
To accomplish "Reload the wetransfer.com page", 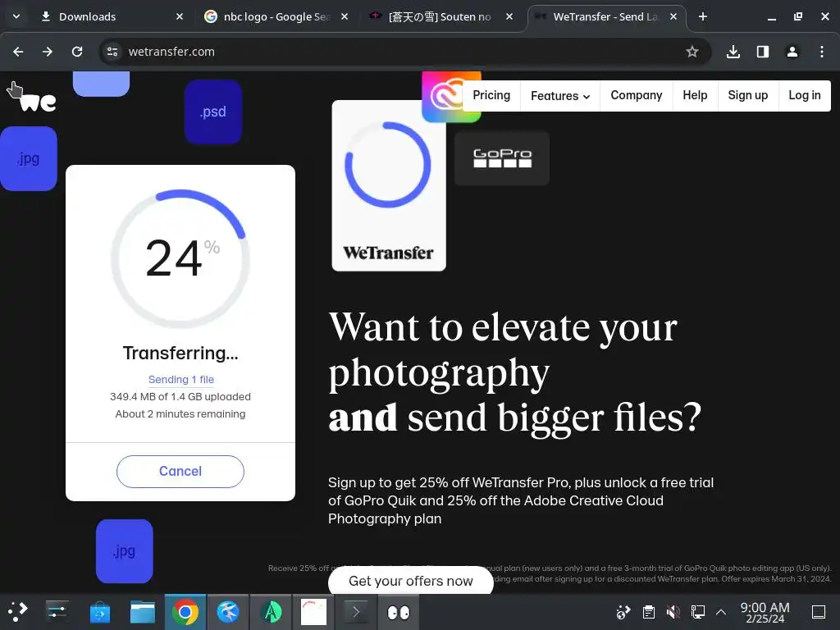I will point(77,52).
